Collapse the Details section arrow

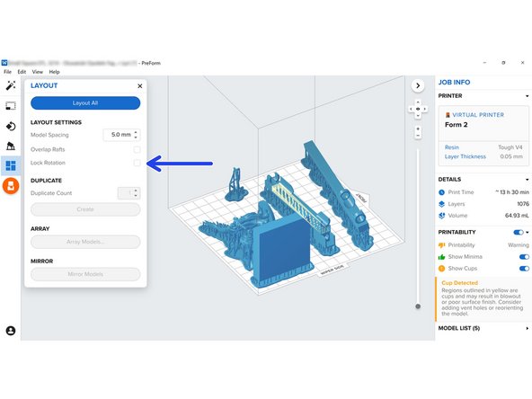pyautogui.click(x=528, y=180)
